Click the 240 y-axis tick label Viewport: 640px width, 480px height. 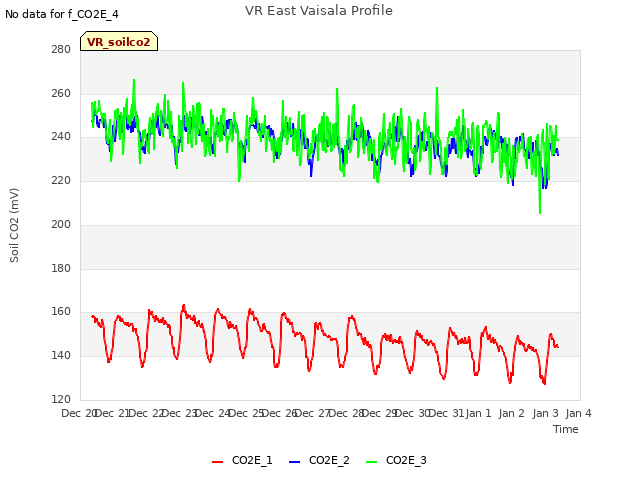click(61, 137)
